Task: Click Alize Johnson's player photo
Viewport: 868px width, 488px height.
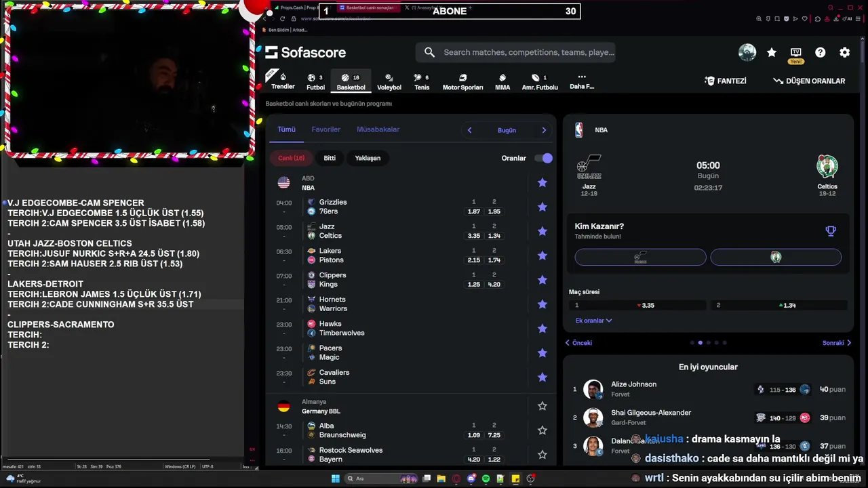Action: tap(593, 390)
